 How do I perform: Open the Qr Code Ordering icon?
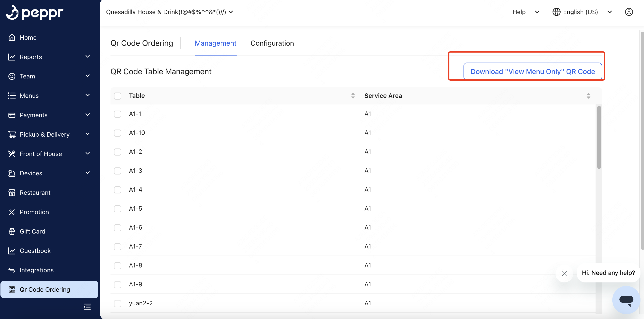tap(12, 289)
